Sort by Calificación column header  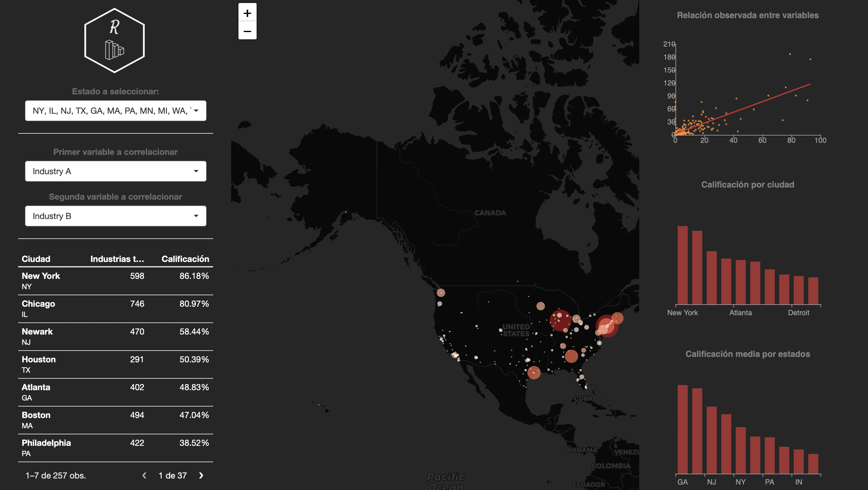(185, 259)
